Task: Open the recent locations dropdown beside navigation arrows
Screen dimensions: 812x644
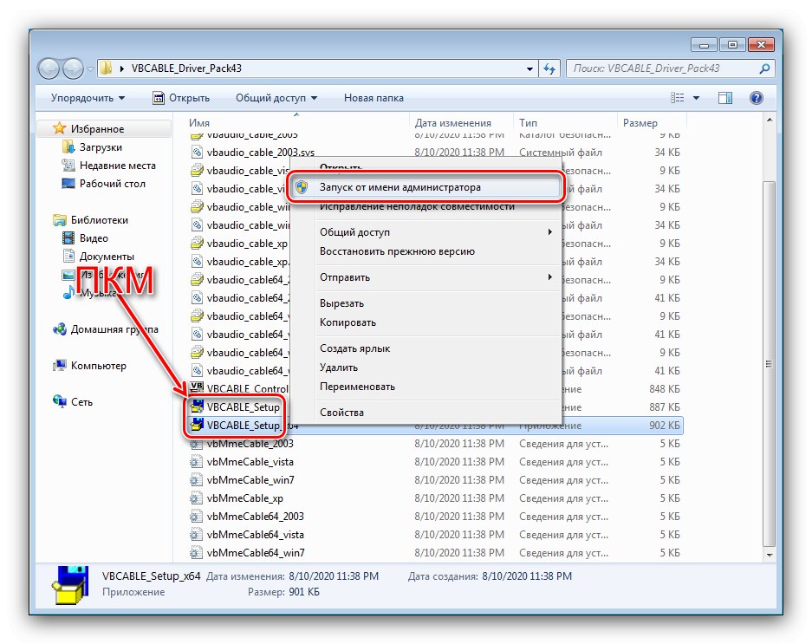Action: pos(90,69)
